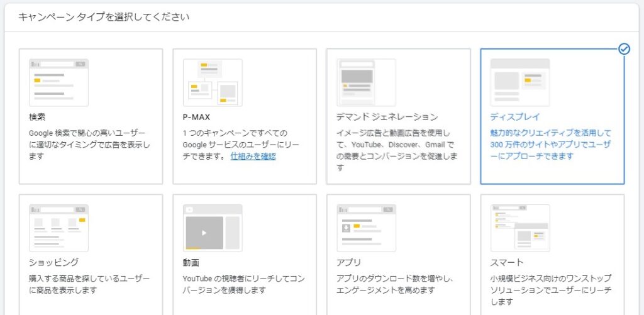
Task: Click the text '1 つのキャンペーンですべての'
Action: point(235,133)
